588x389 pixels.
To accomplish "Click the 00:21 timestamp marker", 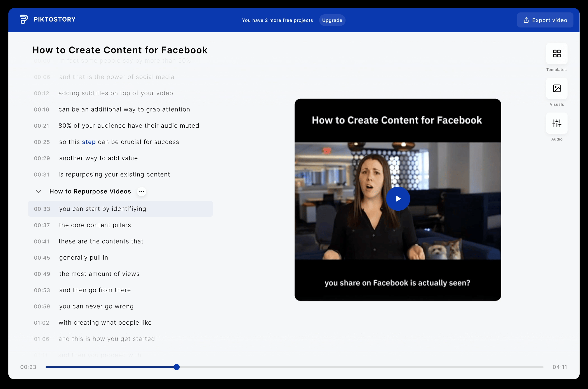I will 42,126.
